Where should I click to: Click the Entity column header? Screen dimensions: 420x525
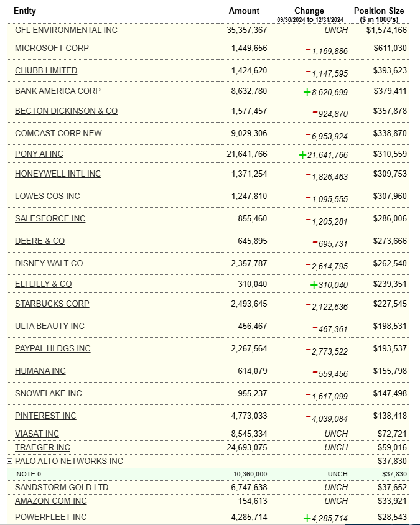[25, 11]
